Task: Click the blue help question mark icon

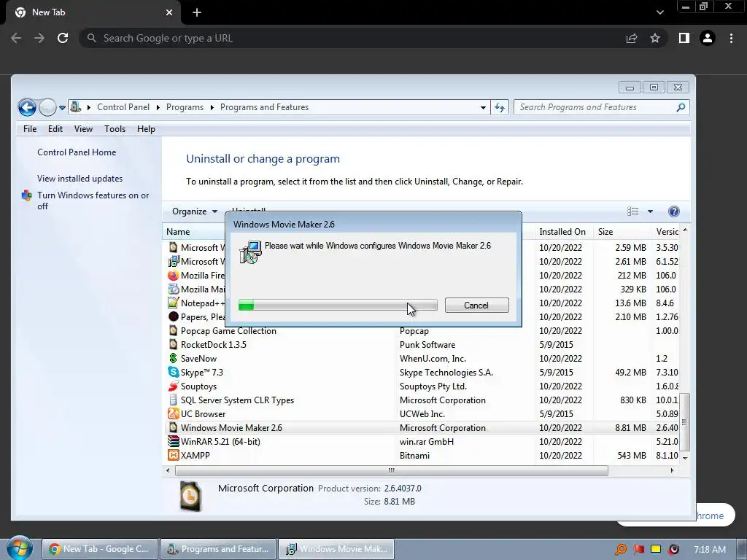Action: click(x=673, y=211)
